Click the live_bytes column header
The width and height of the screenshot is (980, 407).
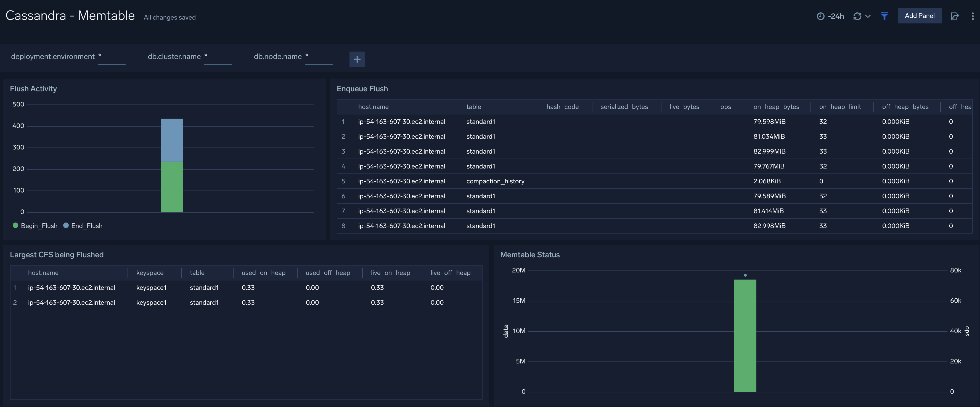click(x=684, y=107)
